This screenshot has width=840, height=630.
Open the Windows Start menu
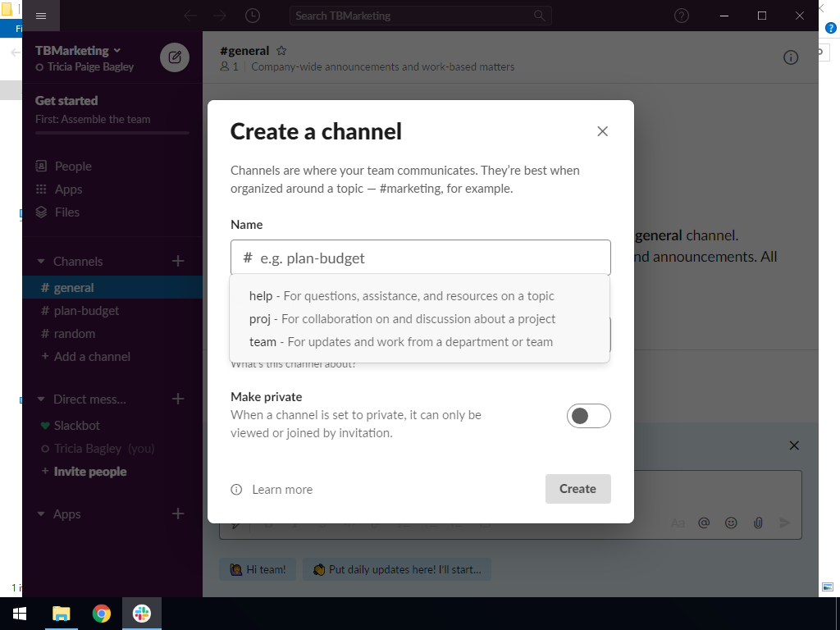coord(20,614)
